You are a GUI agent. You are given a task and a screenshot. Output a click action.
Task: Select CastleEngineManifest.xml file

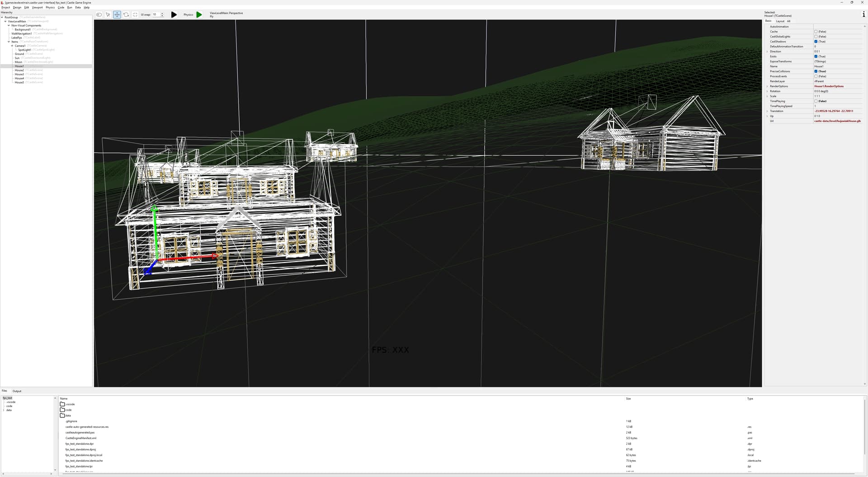tap(80, 438)
